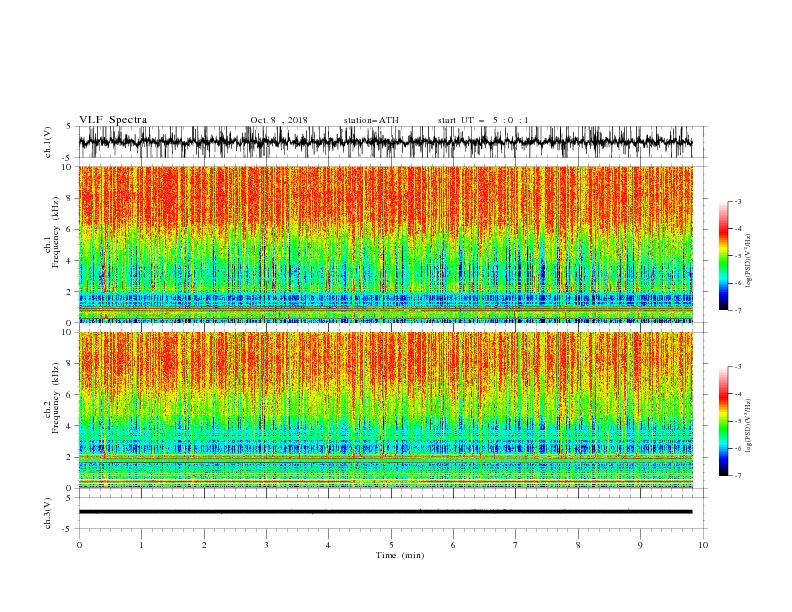This screenshot has width=792, height=612.
Task: Click the "VLF Spectra" plot title
Action: (113, 120)
